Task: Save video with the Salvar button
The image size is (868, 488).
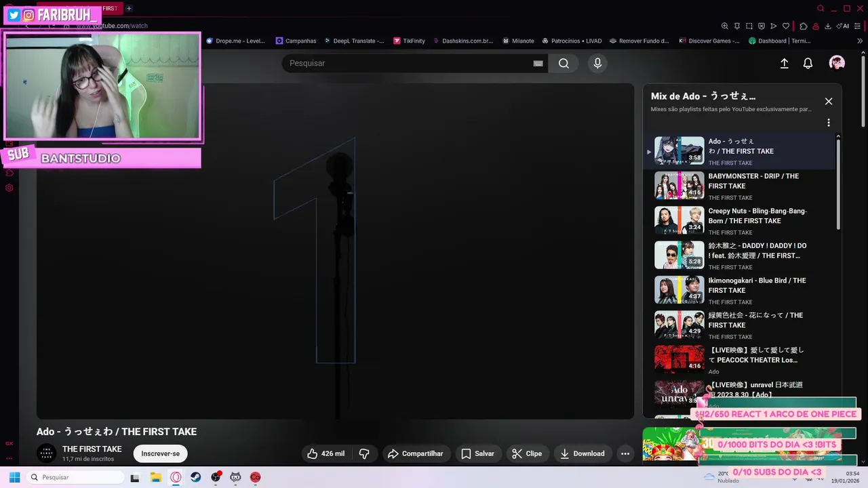Action: tap(478, 453)
